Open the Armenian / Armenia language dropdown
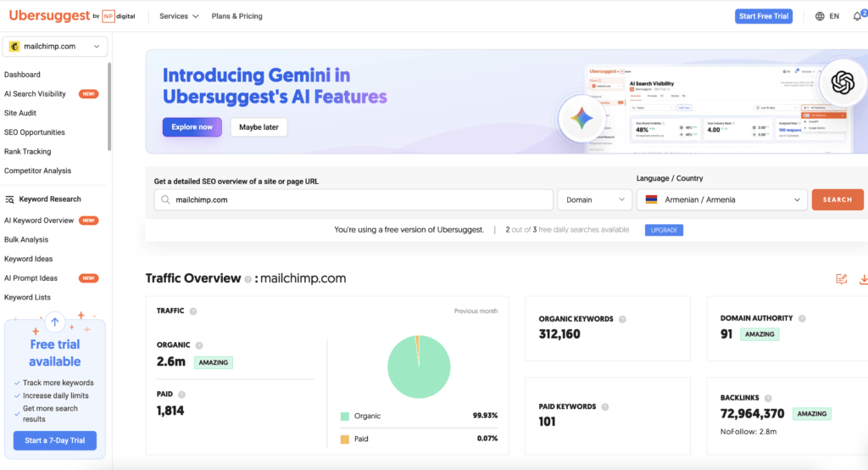This screenshot has height=470, width=868. pyautogui.click(x=722, y=199)
